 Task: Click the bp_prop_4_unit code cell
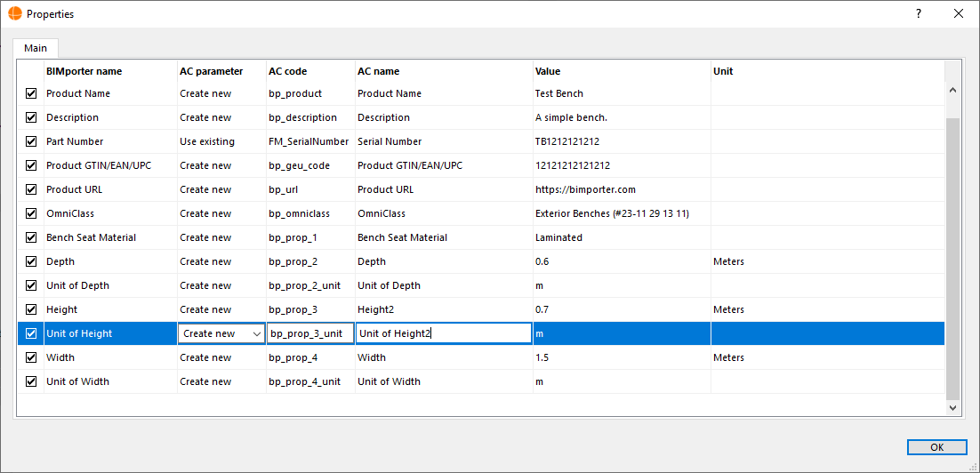310,381
